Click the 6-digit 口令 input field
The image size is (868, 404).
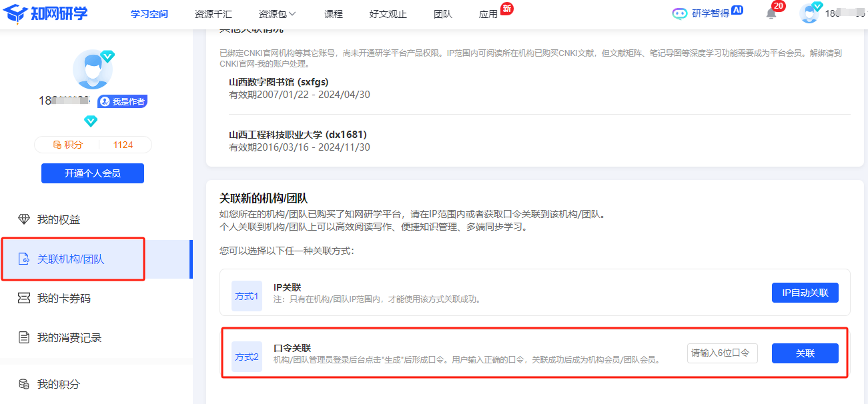723,353
